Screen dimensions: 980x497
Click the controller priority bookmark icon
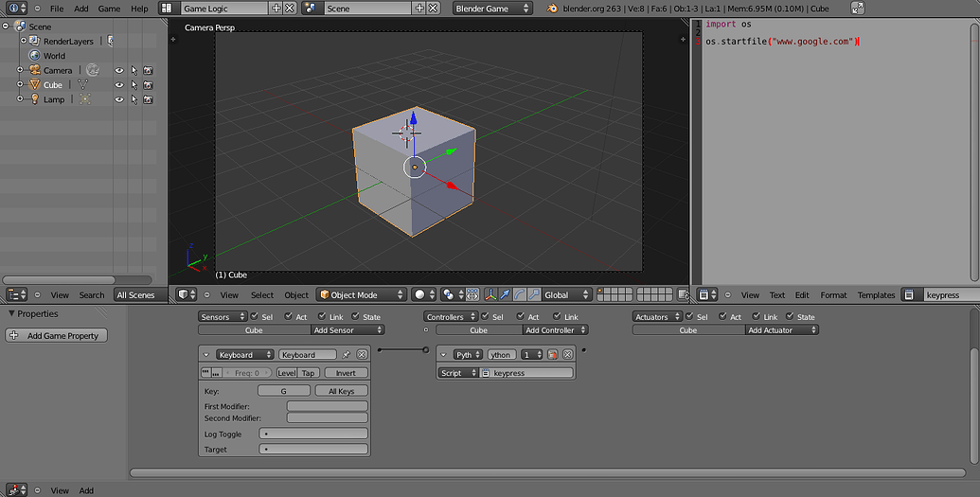553,354
